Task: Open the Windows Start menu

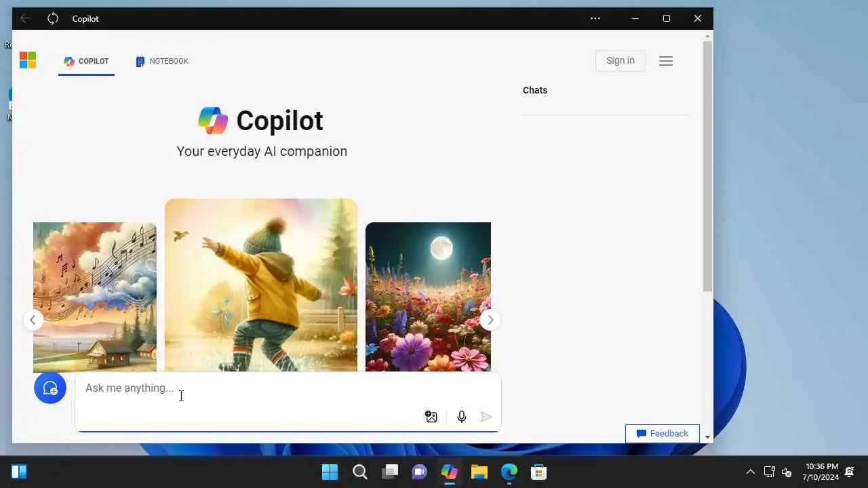Action: pos(330,472)
